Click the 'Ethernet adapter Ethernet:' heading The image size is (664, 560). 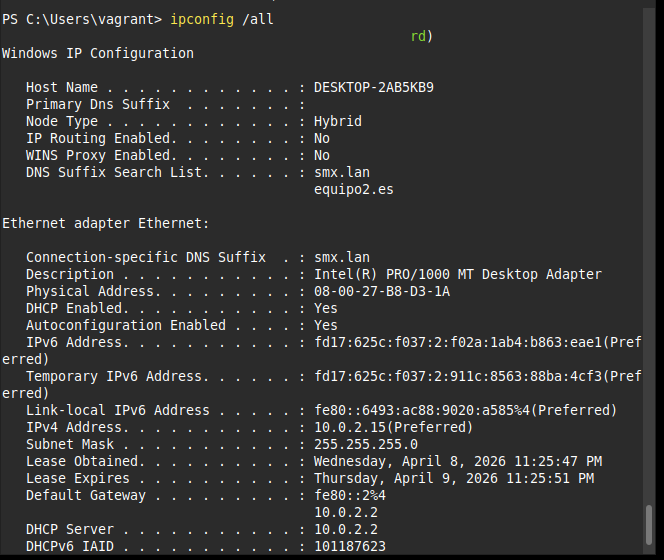[106, 223]
